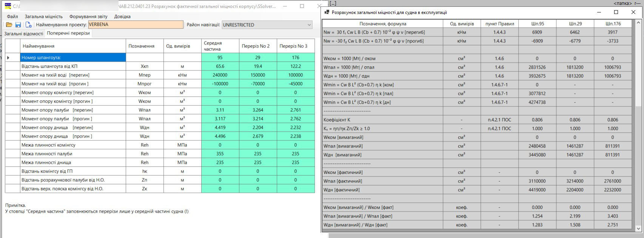Image resolution: width=644 pixels, height=238 pixels.
Task: Open the Довідка menu
Action: click(122, 17)
